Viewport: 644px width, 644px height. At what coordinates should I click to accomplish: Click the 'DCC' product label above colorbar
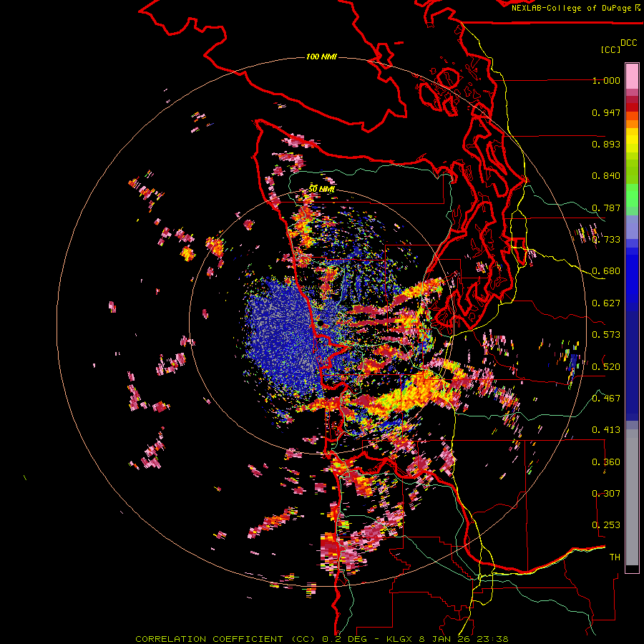click(628, 42)
